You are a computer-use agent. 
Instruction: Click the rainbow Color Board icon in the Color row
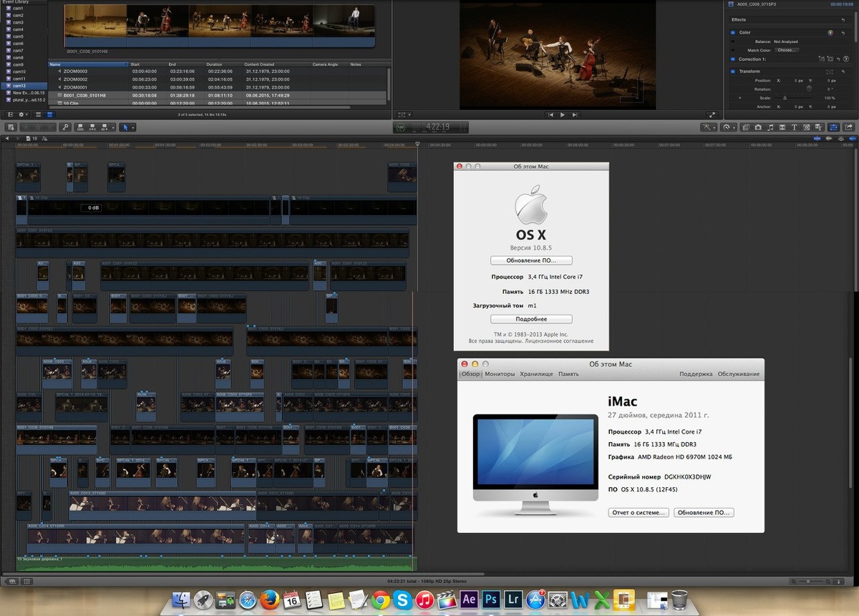tap(830, 33)
